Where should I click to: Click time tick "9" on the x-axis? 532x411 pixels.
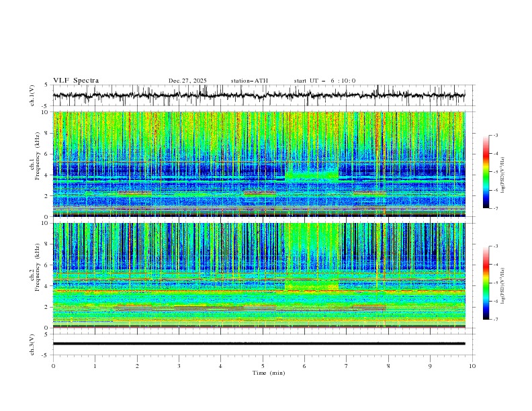click(430, 366)
